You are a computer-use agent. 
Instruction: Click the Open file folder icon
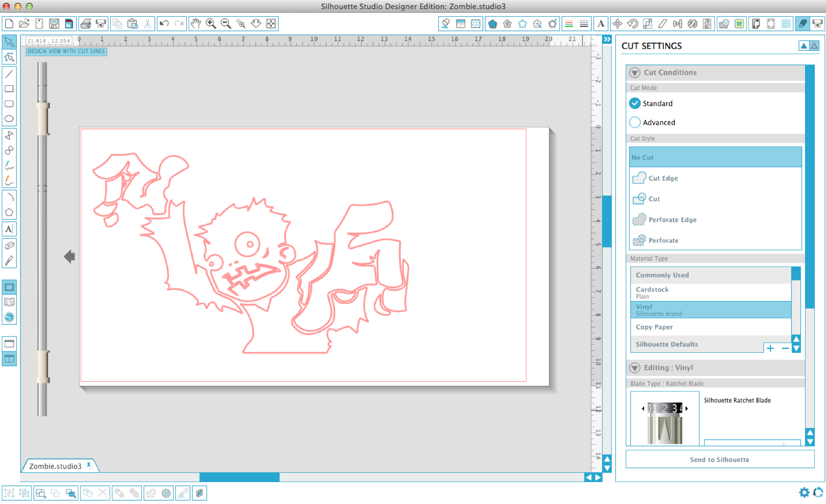(x=24, y=23)
